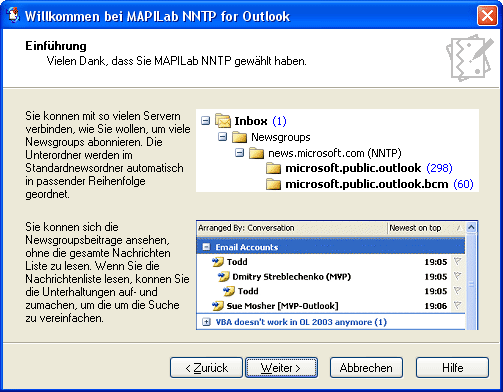The height and width of the screenshot is (392, 503).
Task: Select the Newsgroups folder label
Action: coord(281,137)
